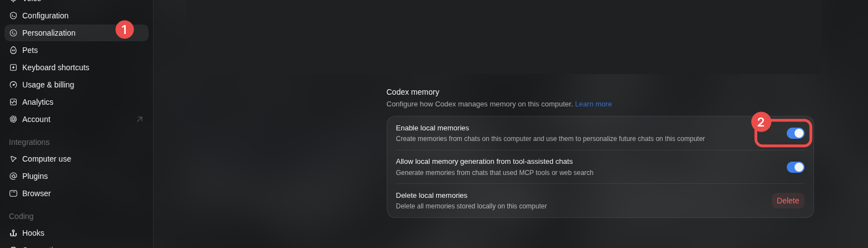Select Personalization in the sidebar

point(76,33)
